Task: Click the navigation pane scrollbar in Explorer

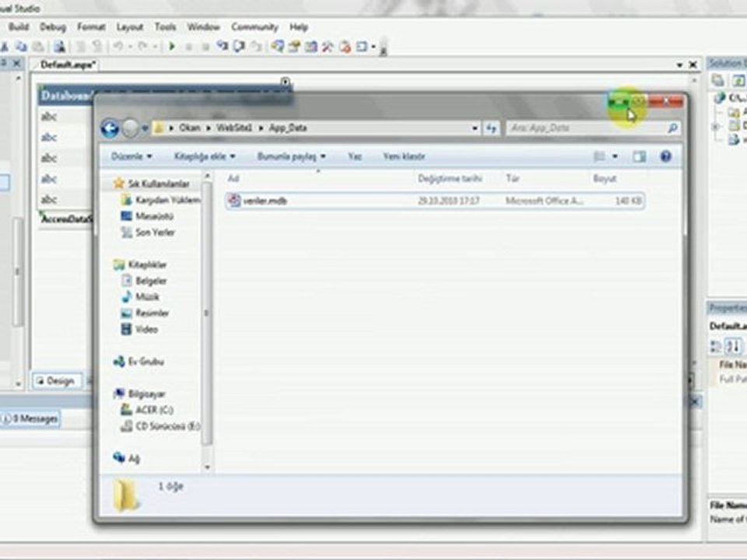Action: (207, 314)
